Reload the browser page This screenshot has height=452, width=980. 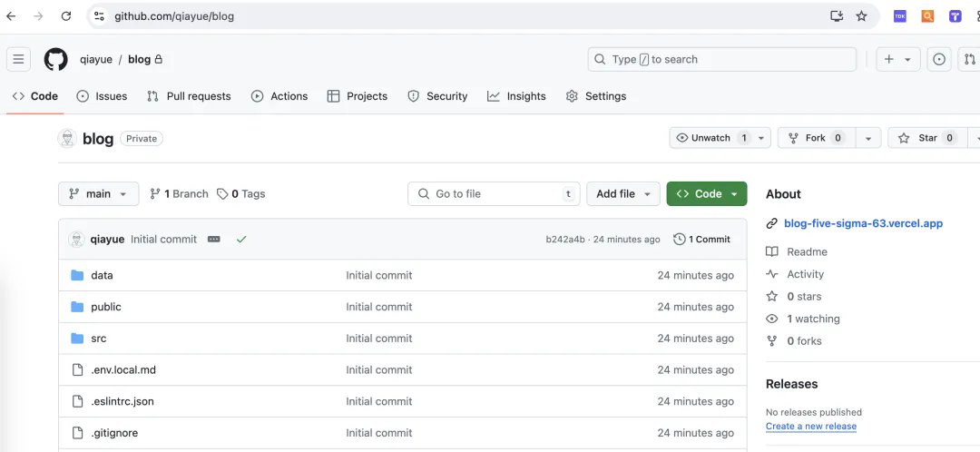pos(66,16)
